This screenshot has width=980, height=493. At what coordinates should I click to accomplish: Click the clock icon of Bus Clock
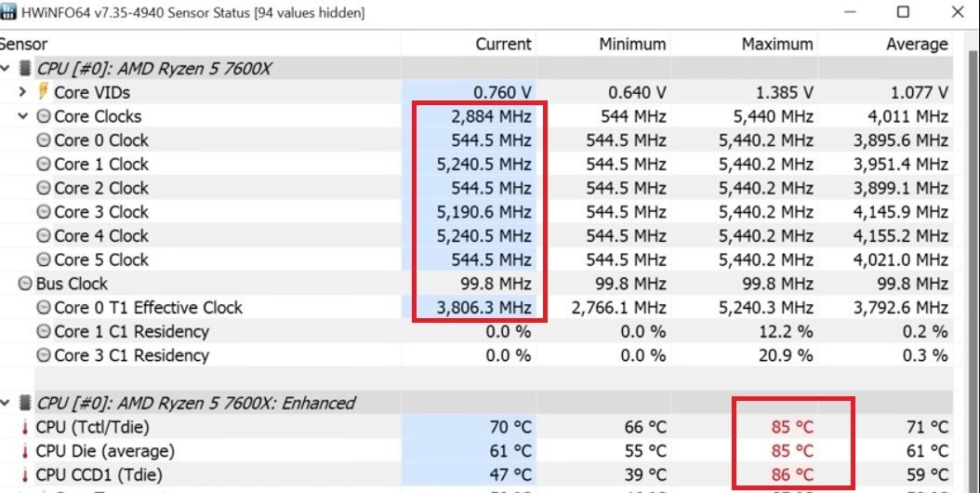25,284
